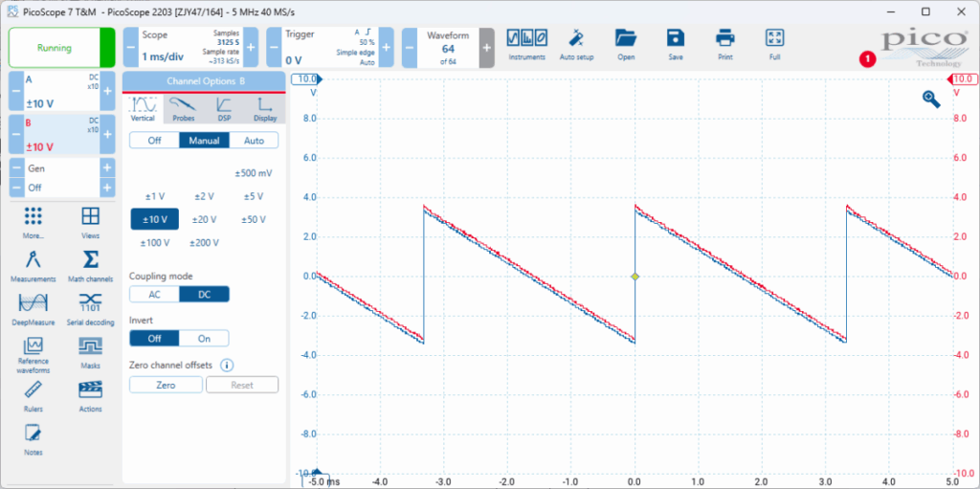This screenshot has height=489, width=980.
Task: Open the More... tools grid
Action: click(x=33, y=222)
